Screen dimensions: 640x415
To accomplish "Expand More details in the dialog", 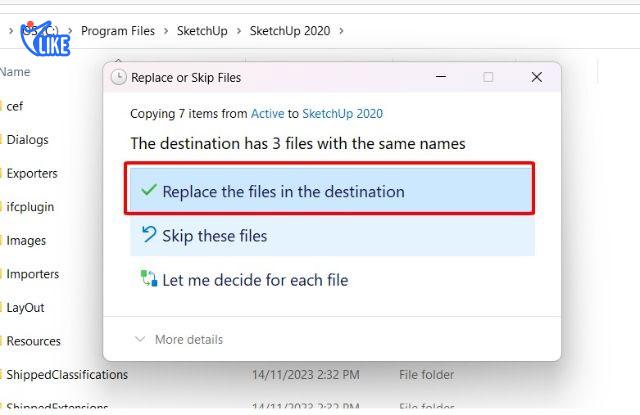I will coord(179,340).
